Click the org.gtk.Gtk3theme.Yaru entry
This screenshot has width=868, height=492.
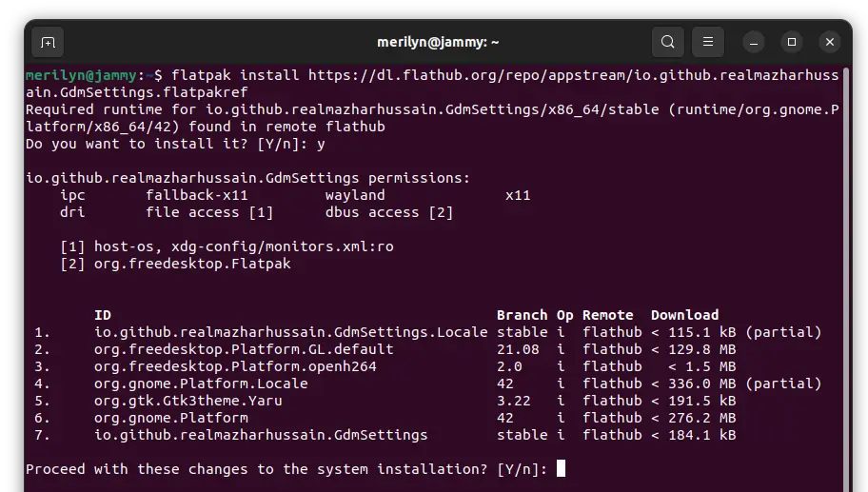pyautogui.click(x=187, y=401)
